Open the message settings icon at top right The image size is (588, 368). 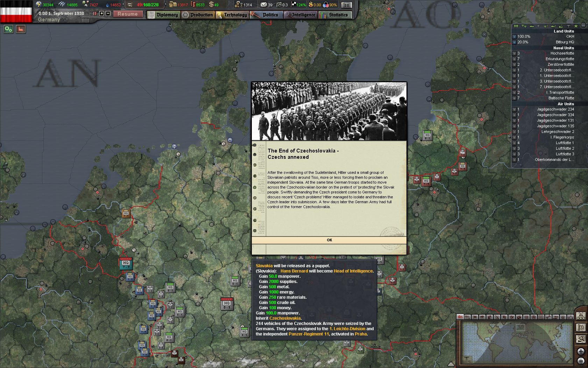347,5
